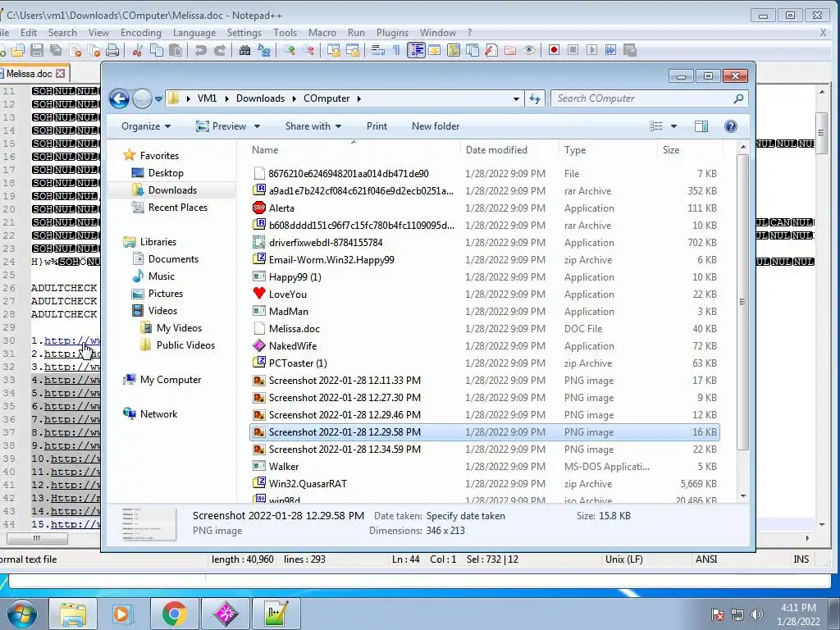Select the NakedWife application file
Screen dimensions: 840x630
pyautogui.click(x=293, y=346)
